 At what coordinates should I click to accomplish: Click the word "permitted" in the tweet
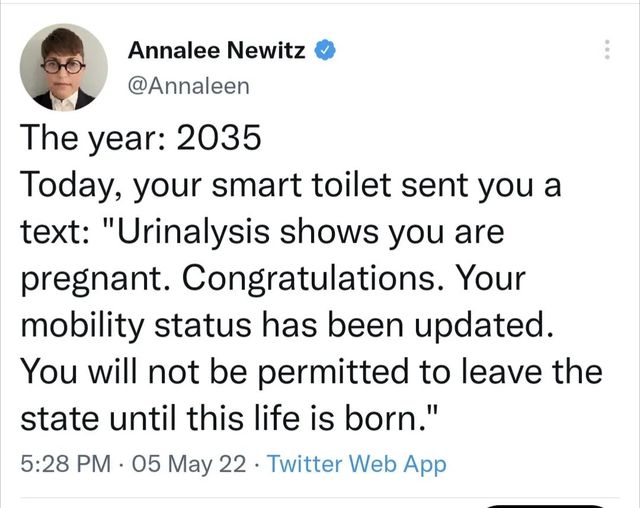pyautogui.click(x=324, y=372)
